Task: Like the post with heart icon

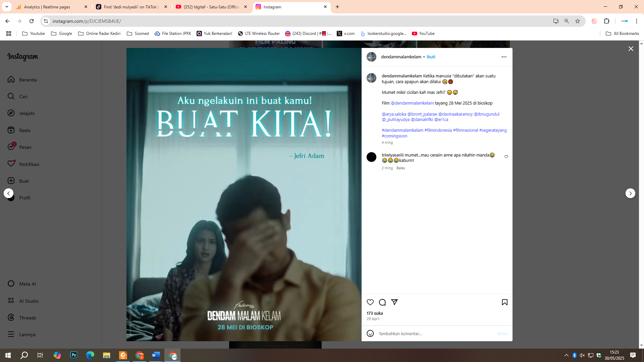Action: [370, 302]
